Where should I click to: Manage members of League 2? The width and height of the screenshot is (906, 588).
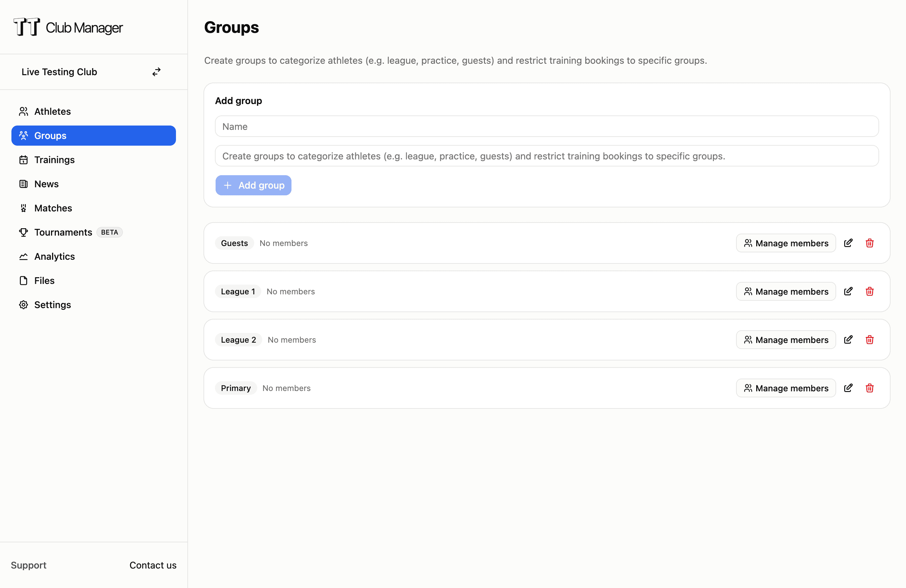(x=786, y=340)
